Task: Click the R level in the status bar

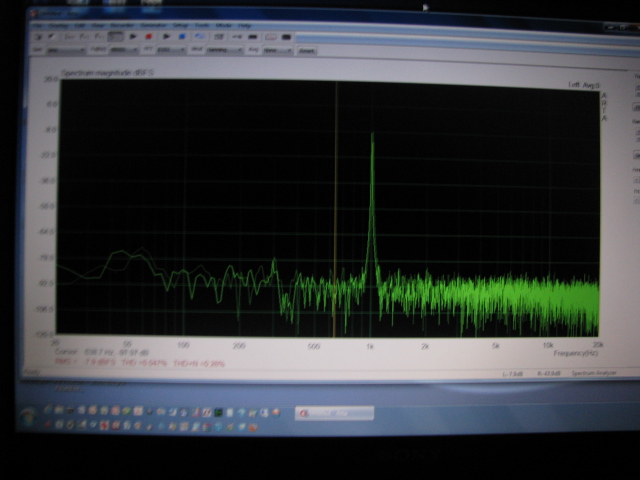Action: coord(549,373)
